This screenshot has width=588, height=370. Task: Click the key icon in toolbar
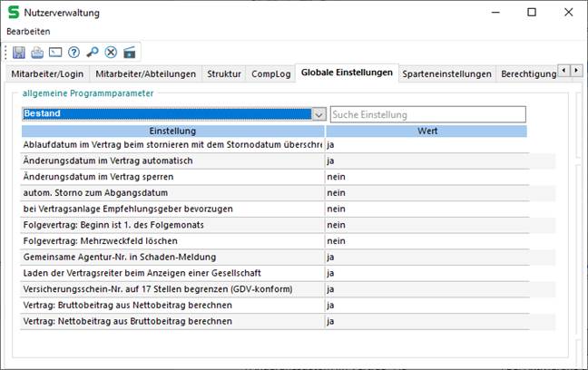[92, 52]
